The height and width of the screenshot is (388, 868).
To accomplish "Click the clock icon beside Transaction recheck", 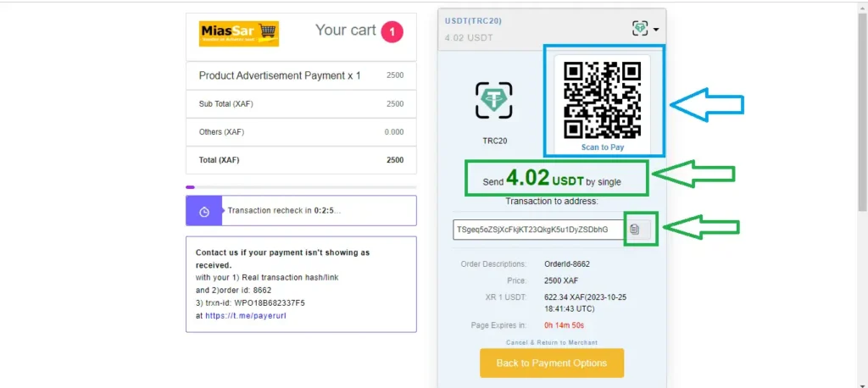I will tap(204, 211).
